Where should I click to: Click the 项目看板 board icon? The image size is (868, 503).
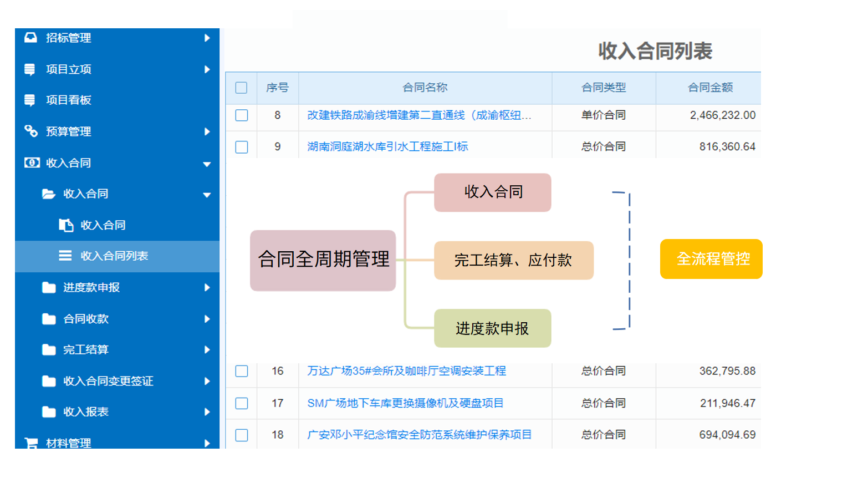click(30, 100)
